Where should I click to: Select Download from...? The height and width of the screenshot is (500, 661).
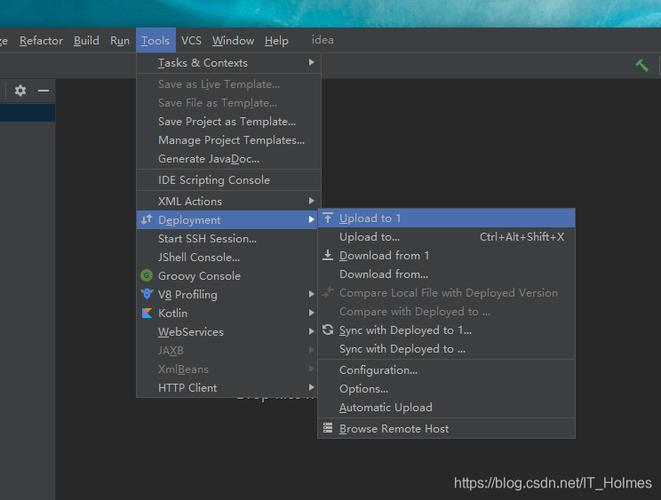coord(446,274)
